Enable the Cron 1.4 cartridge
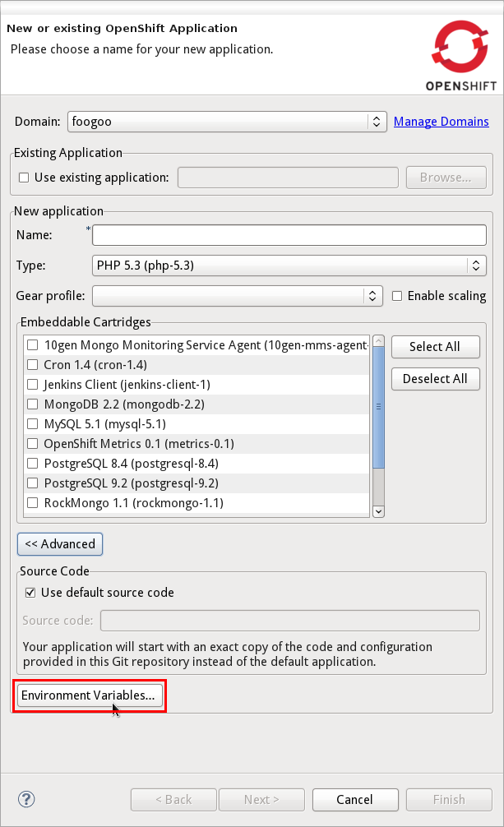The width and height of the screenshot is (504, 827). pyautogui.click(x=33, y=365)
